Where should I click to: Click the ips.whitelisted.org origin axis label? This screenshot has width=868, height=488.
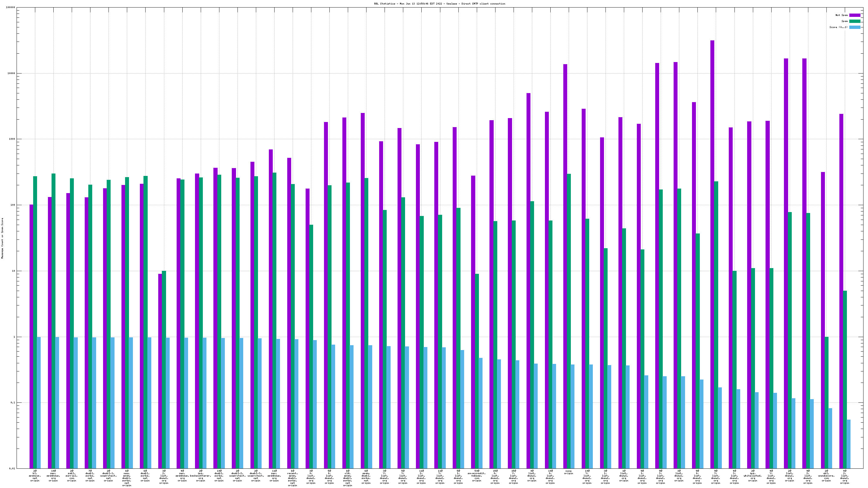pyautogui.click(x=753, y=476)
